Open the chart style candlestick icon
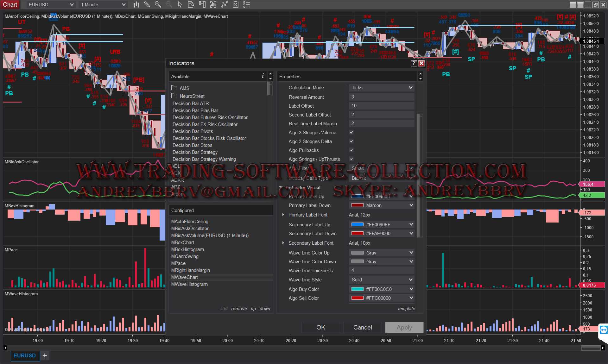The width and height of the screenshot is (608, 364). point(136,4)
